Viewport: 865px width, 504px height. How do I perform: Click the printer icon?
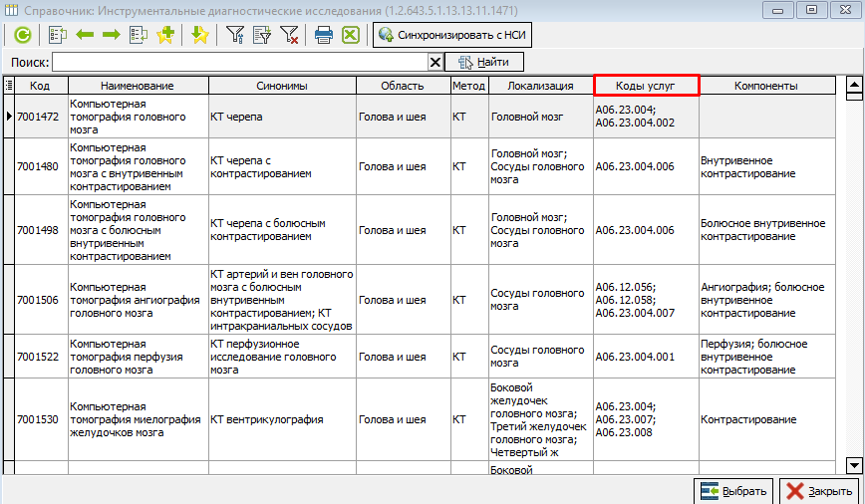323,35
